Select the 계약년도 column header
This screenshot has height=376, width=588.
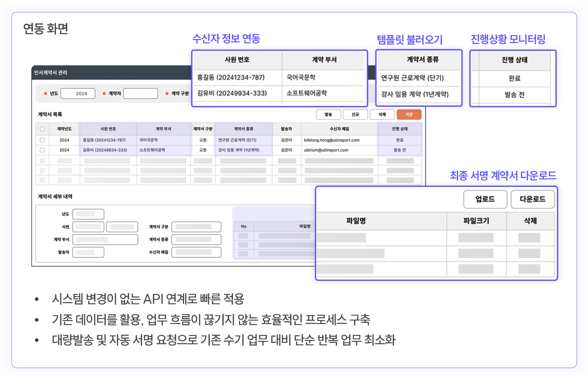64,129
